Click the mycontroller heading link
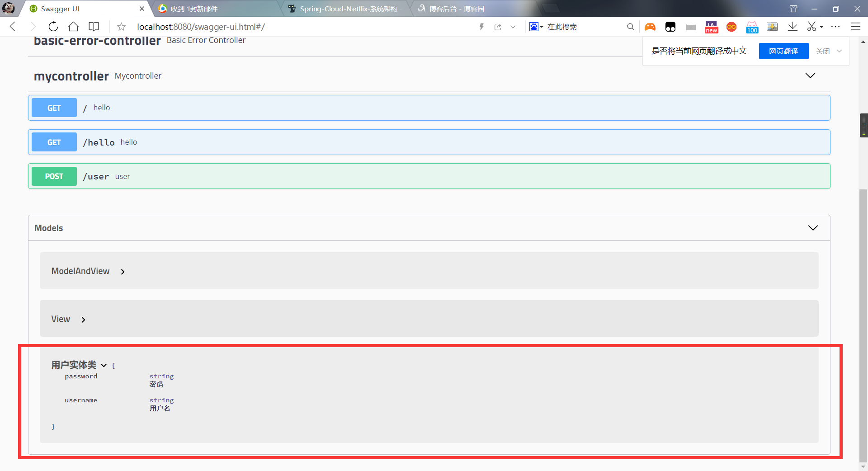 [71, 76]
